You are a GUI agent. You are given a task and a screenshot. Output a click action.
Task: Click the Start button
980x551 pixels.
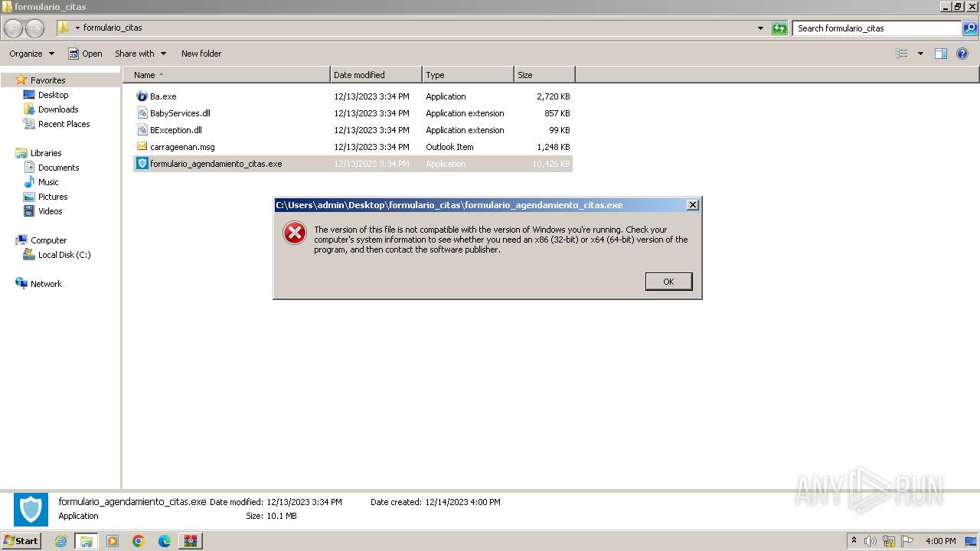(21, 541)
